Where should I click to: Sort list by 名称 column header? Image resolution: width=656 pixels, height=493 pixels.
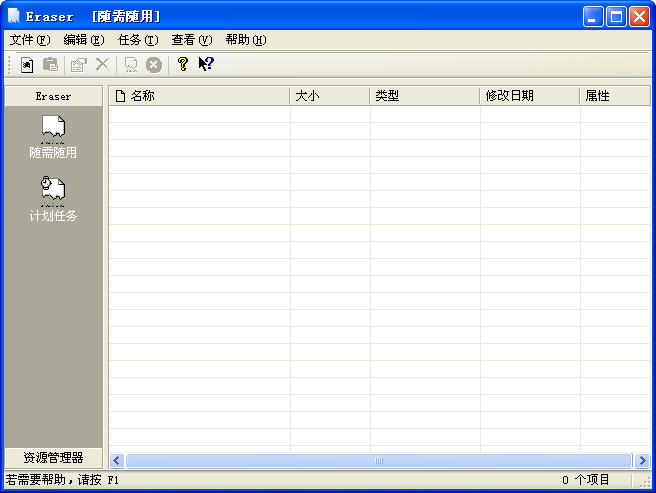coord(200,96)
